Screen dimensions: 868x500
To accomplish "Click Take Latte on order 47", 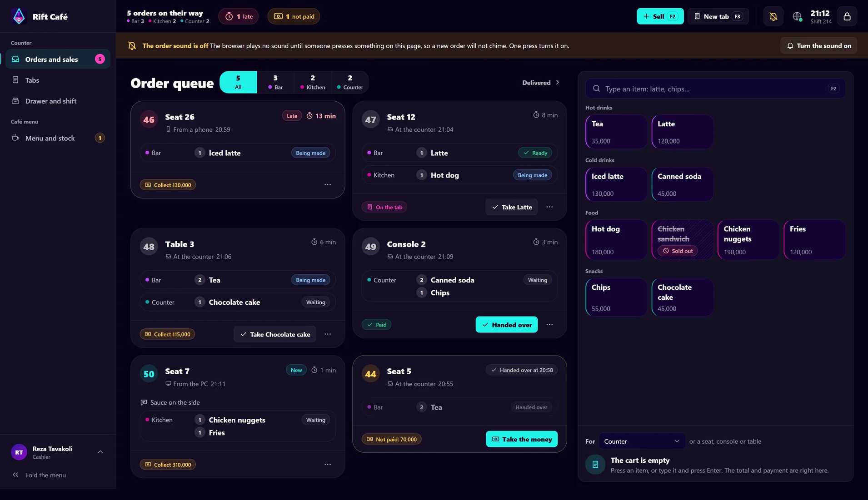I will (512, 207).
